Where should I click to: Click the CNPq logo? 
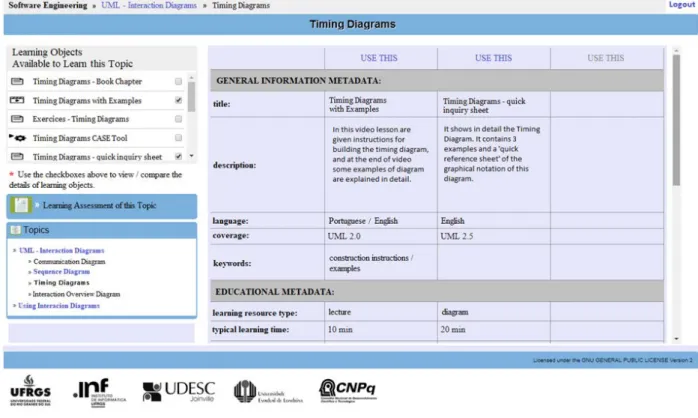348,391
